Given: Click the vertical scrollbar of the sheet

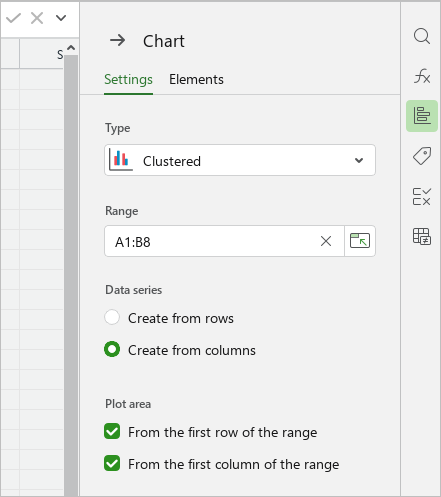Looking at the screenshot, I should click(71, 275).
